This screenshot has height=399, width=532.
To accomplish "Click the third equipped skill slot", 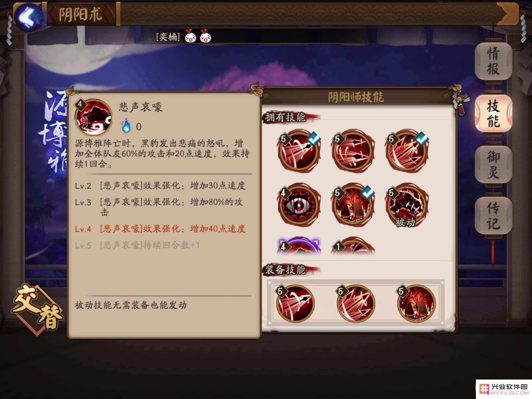I will click(416, 303).
